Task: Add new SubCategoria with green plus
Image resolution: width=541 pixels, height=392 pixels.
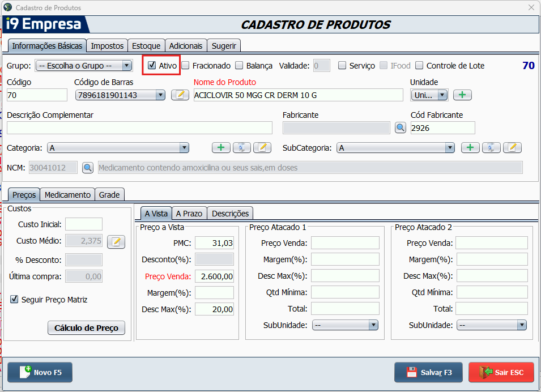Action: click(x=470, y=148)
